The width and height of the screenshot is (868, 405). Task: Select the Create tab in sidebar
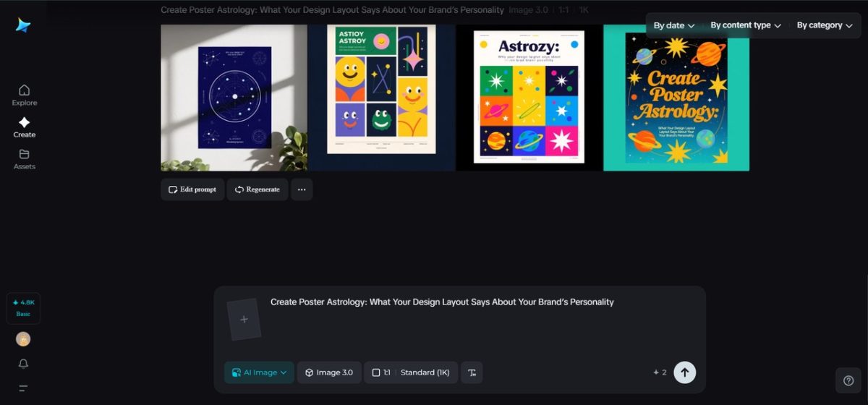[x=24, y=127]
